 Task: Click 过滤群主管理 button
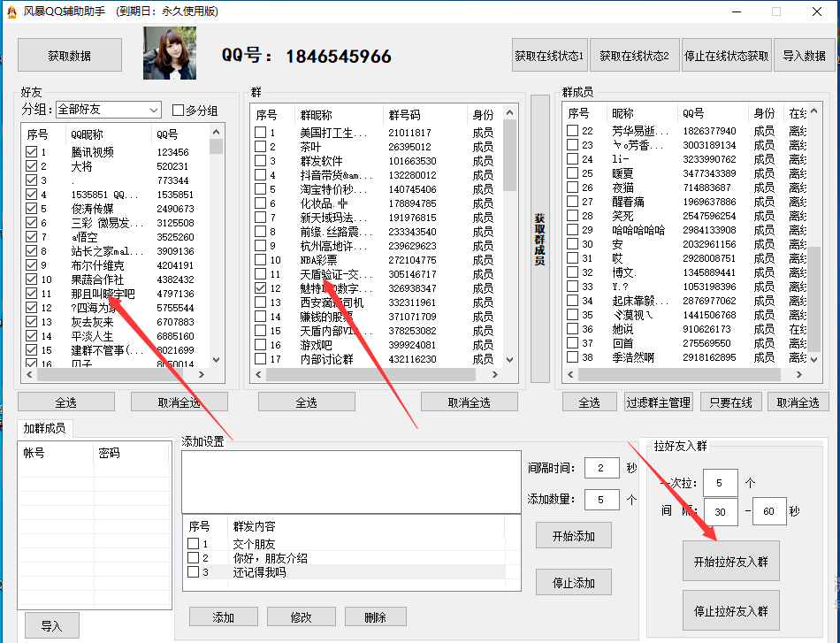659,402
